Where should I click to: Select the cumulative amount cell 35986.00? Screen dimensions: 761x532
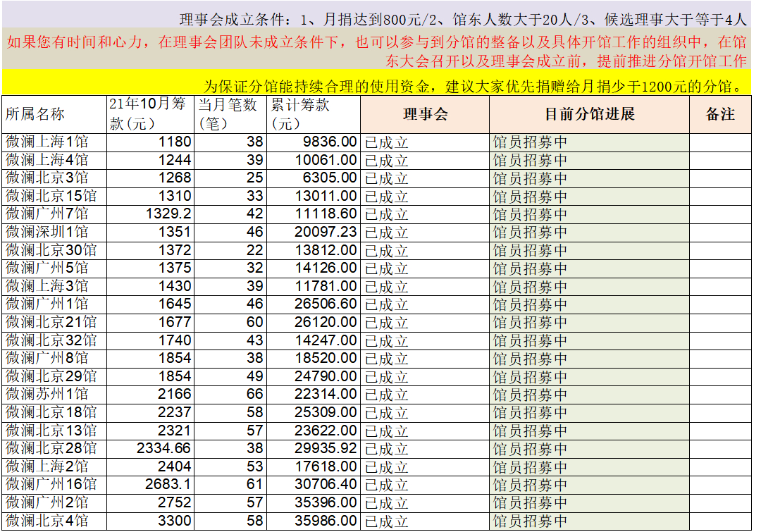314,521
